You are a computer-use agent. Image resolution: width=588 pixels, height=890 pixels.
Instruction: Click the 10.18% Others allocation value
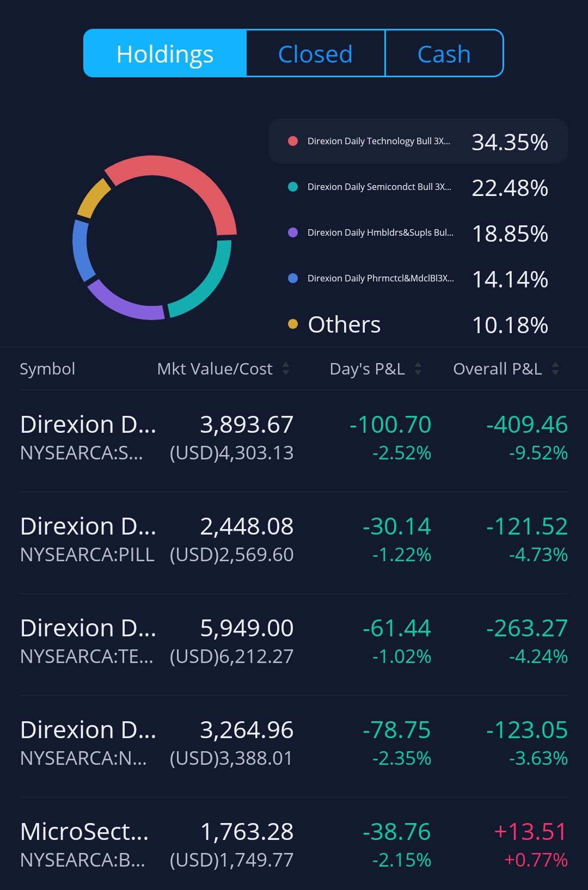[x=510, y=325]
